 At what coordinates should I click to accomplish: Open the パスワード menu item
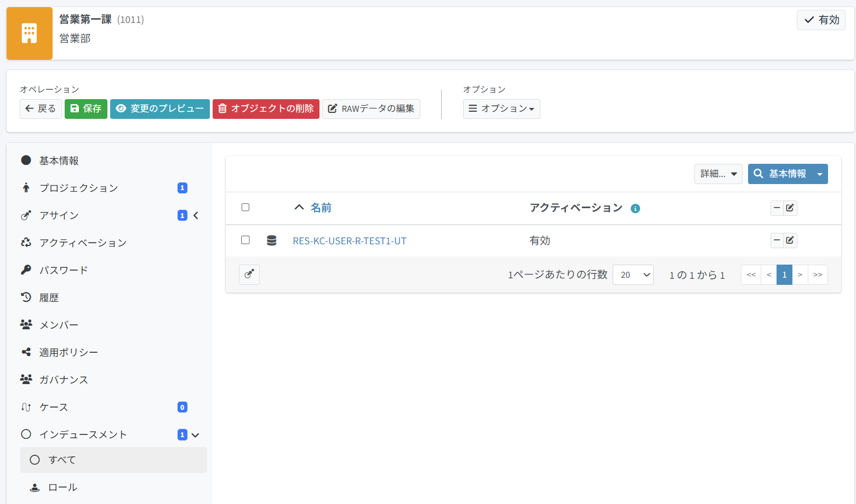tap(64, 270)
